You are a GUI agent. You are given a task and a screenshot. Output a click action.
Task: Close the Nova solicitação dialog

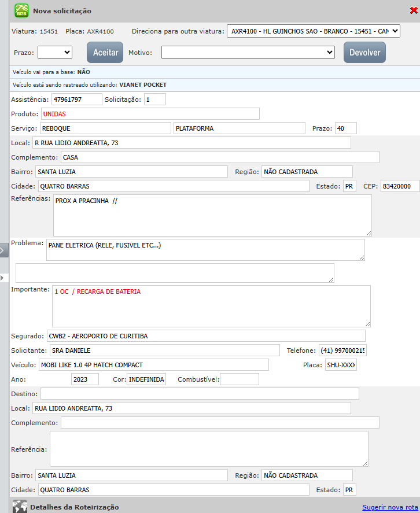(x=414, y=10)
